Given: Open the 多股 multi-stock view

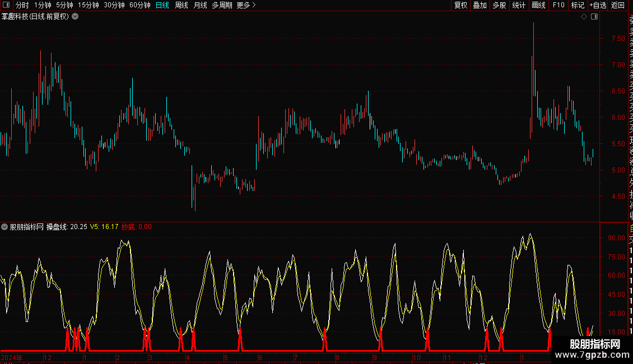Looking at the screenshot, I should [x=499, y=5].
